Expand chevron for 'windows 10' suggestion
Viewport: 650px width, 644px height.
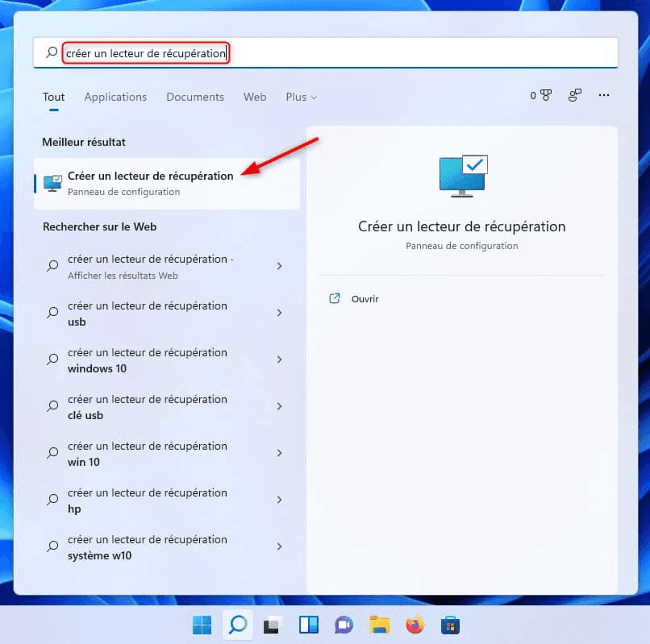[279, 359]
